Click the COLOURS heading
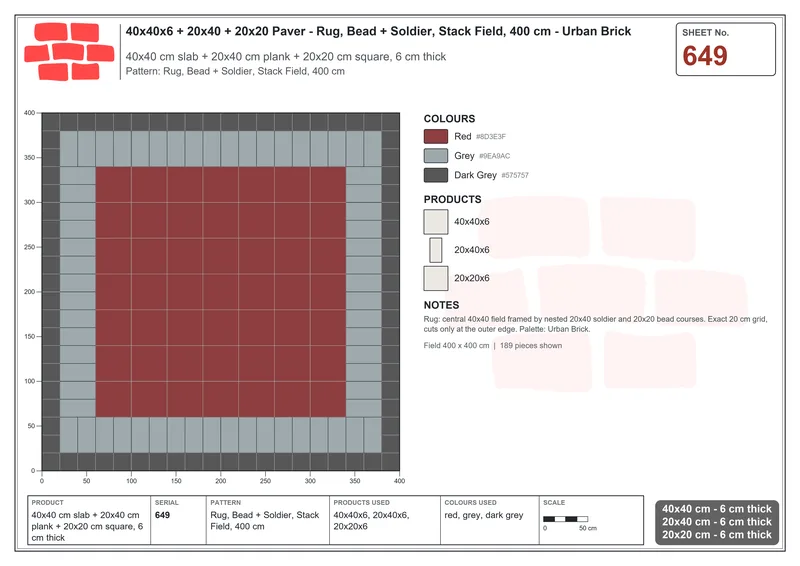800x566 pixels. point(449,118)
